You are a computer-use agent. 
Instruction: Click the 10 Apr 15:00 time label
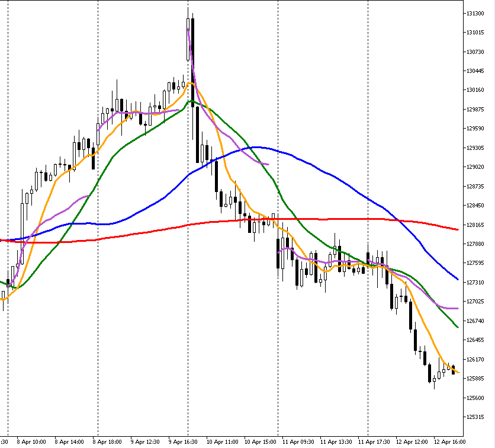point(260,441)
